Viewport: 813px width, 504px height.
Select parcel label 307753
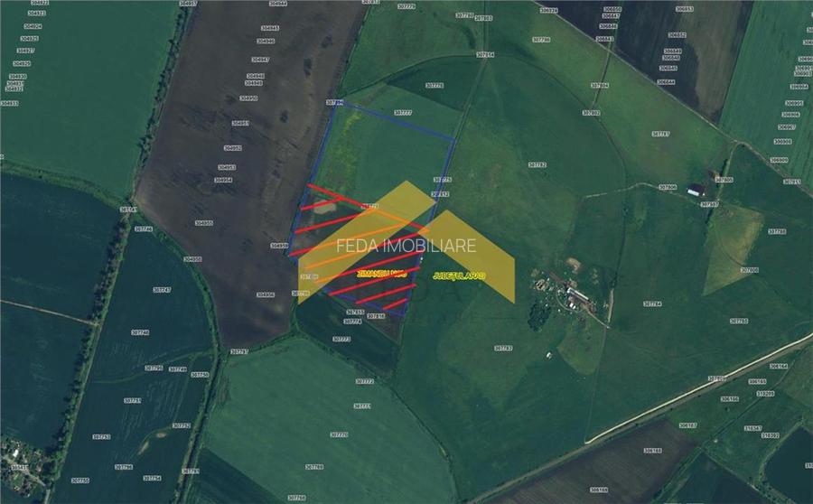tap(101, 437)
